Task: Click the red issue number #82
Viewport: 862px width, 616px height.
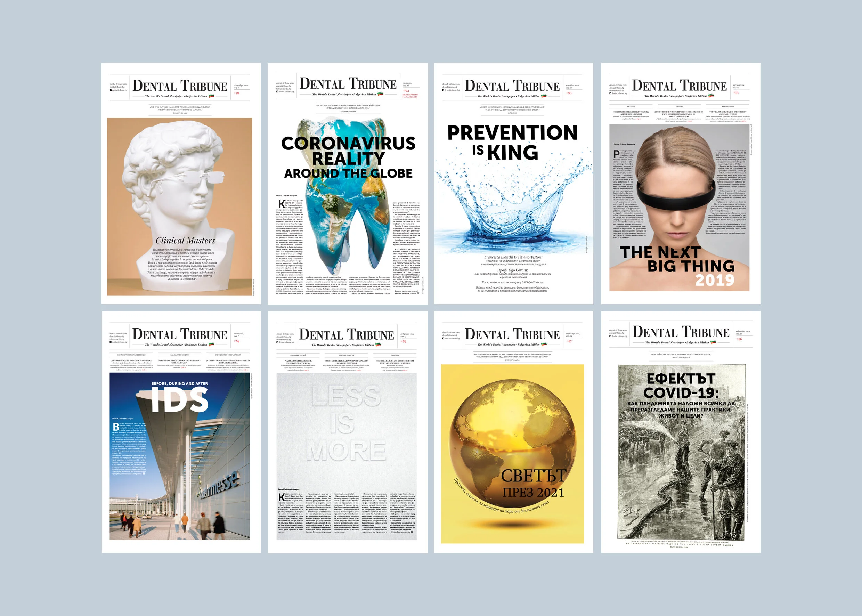Action: pos(404,341)
